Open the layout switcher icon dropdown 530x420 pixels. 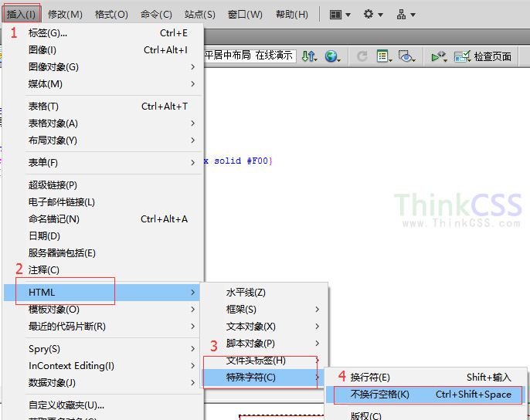[340, 15]
